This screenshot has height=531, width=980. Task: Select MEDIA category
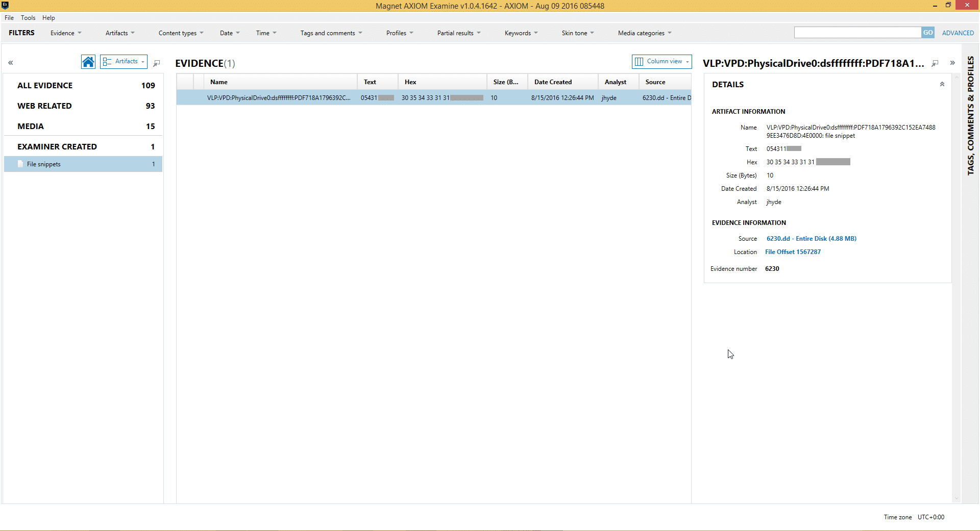(84, 126)
